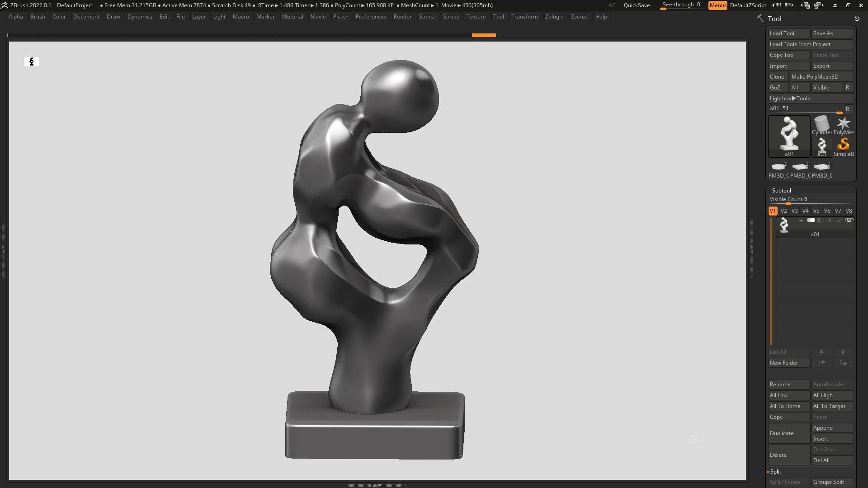Enable visibility set V2
Screen dimensions: 868x488
pos(784,211)
